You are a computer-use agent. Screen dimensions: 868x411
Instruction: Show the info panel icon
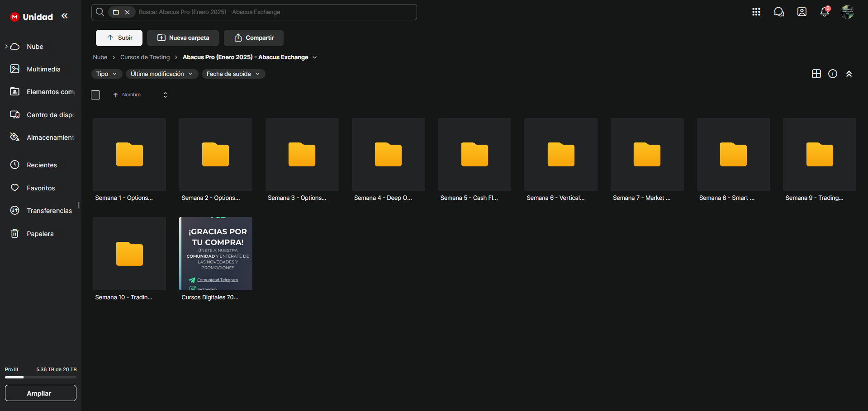coord(832,74)
